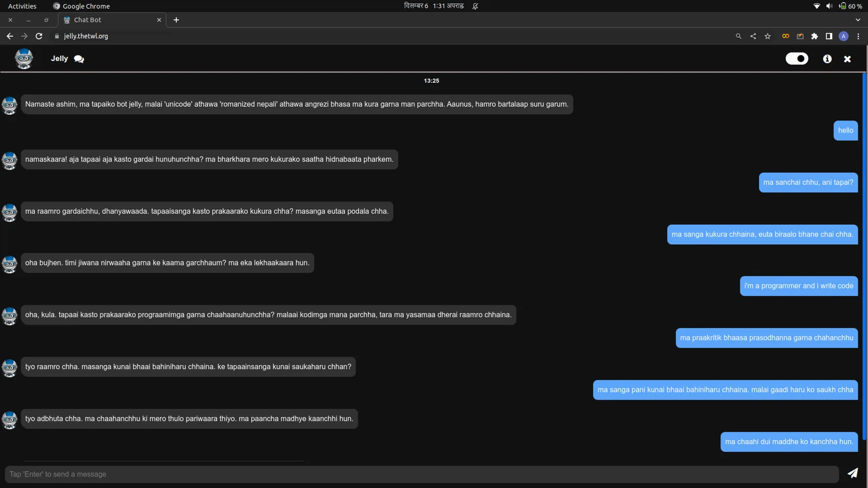Click the "hello" message bubble
The height and width of the screenshot is (488, 868).
(x=846, y=130)
